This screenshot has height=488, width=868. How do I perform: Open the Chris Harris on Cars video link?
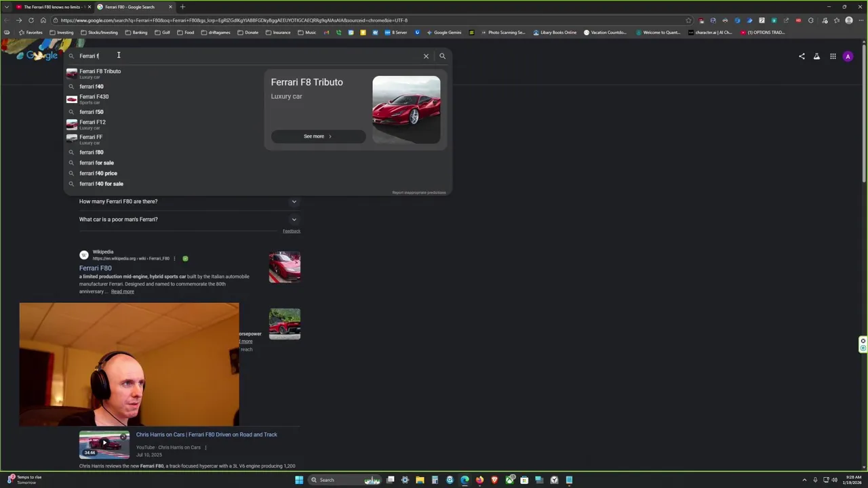click(x=206, y=434)
